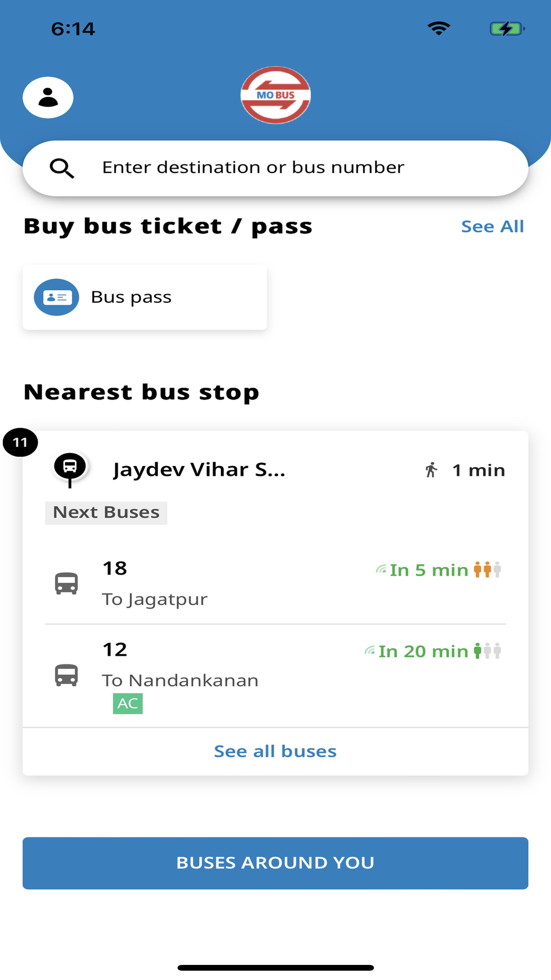Tap the occupancy indicator for bus 18
The height and width of the screenshot is (980, 551).
(x=487, y=570)
